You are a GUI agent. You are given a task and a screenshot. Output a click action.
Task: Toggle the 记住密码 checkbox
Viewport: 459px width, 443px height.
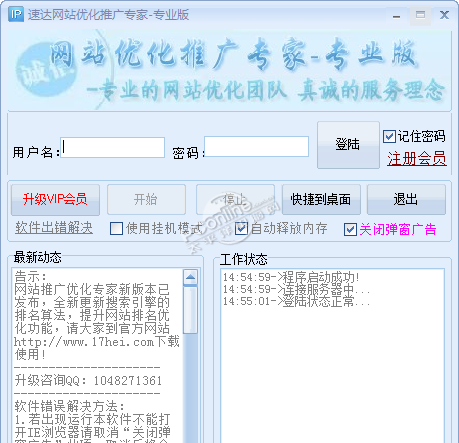pos(389,136)
